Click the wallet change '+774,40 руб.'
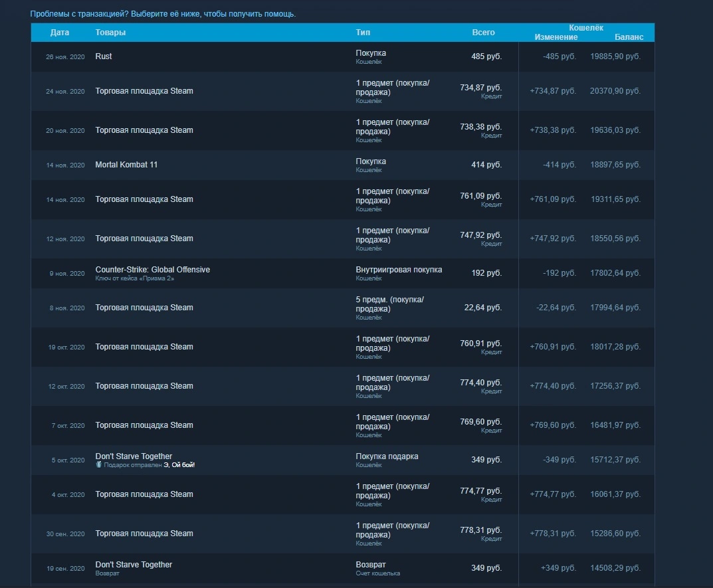Screen dimensions: 713x588 click(x=553, y=385)
